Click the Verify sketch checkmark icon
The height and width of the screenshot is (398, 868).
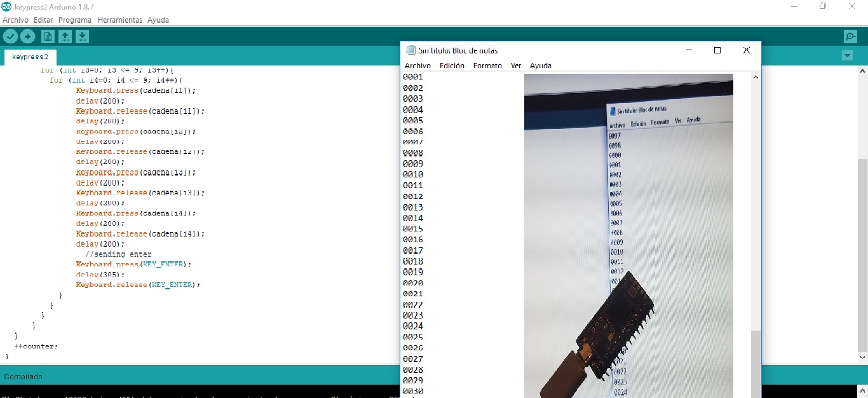click(x=10, y=37)
